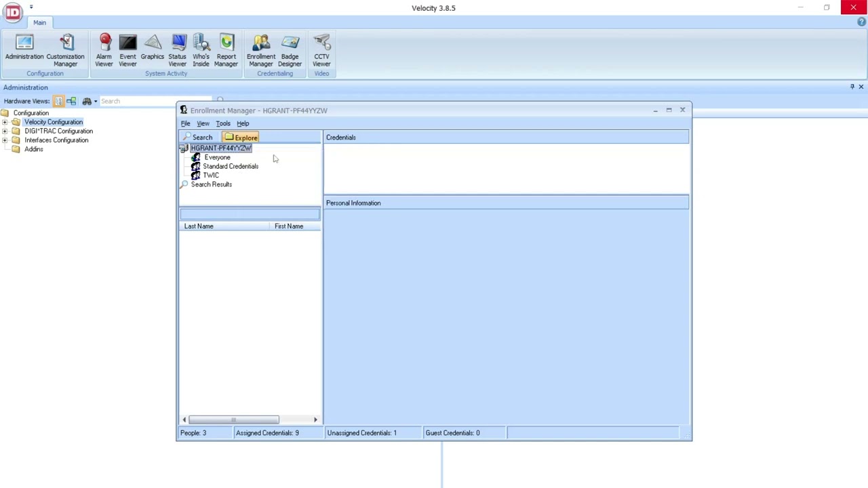Select Interfaces Configuration in the tree

pyautogui.click(x=56, y=140)
